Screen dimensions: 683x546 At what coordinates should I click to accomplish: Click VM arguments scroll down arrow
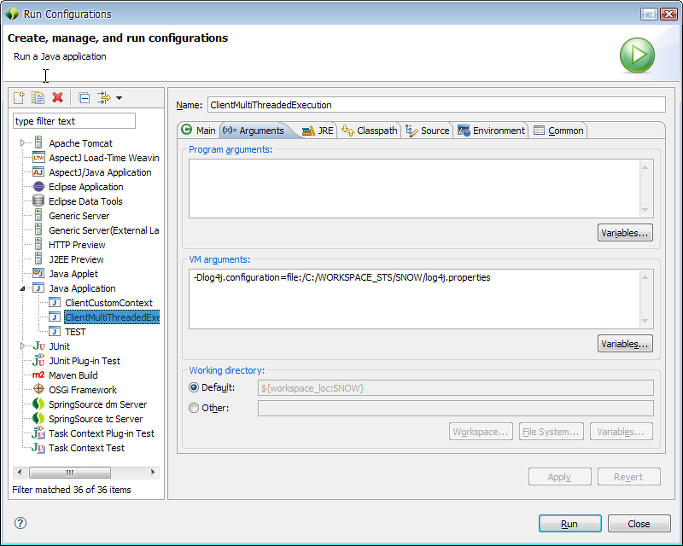tap(645, 321)
